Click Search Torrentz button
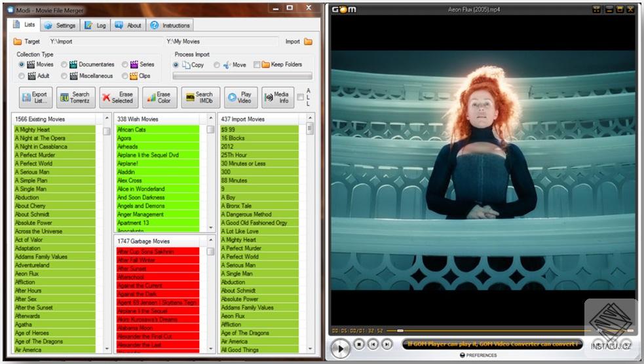Viewport: 644px width, 364px height. click(x=75, y=98)
